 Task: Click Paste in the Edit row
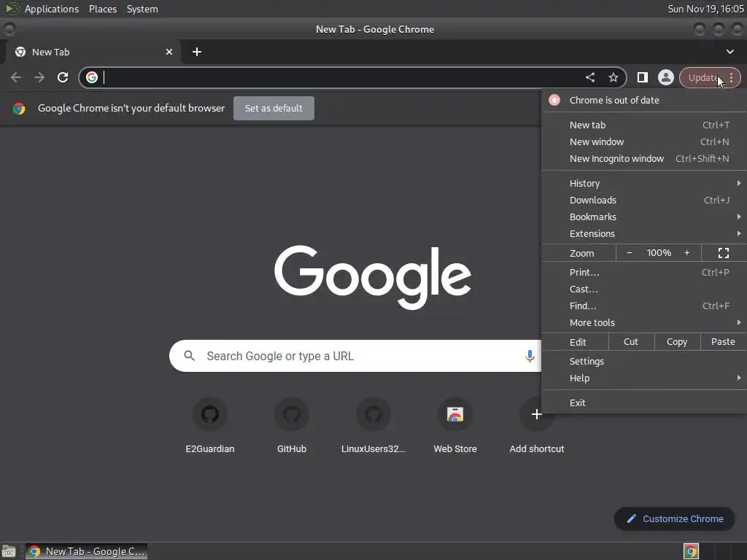click(723, 342)
